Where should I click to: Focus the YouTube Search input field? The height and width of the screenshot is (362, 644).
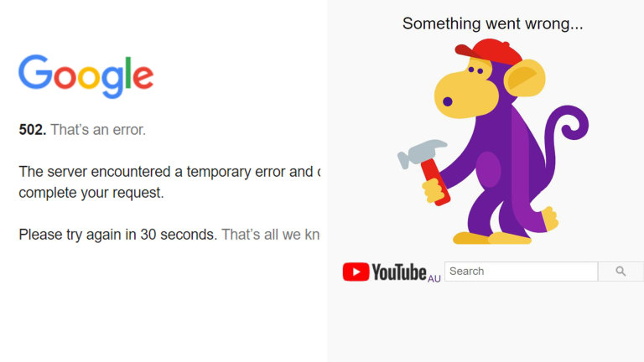[x=522, y=271]
